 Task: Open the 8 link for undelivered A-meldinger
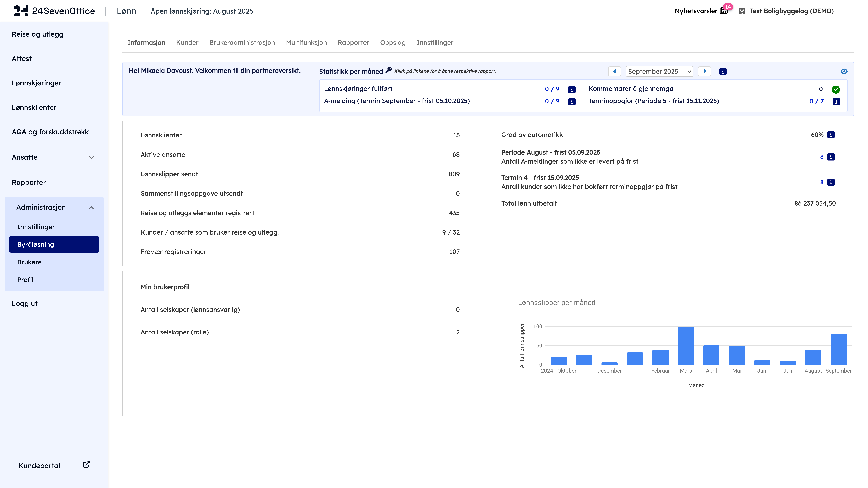pyautogui.click(x=822, y=157)
